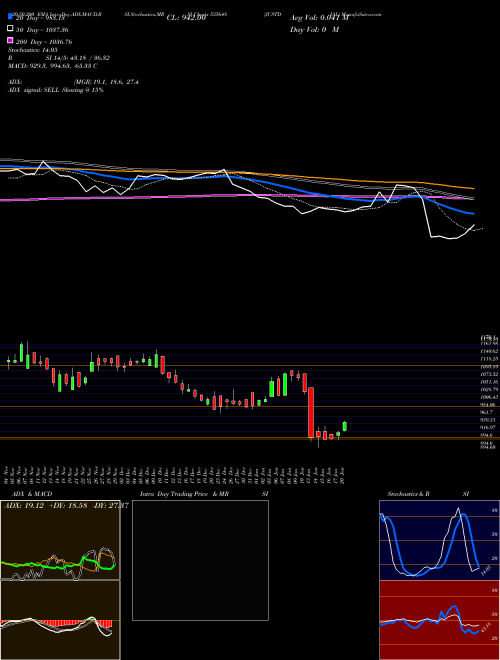Click the 14.03 value tag in Stochastics panel
The image size is (500, 660).
tap(486, 571)
